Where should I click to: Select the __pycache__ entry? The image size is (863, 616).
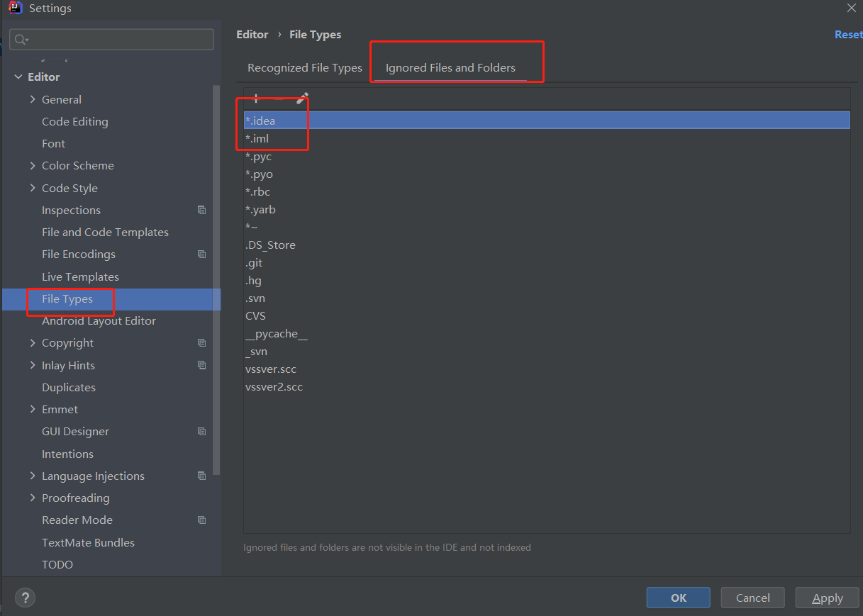(547, 333)
